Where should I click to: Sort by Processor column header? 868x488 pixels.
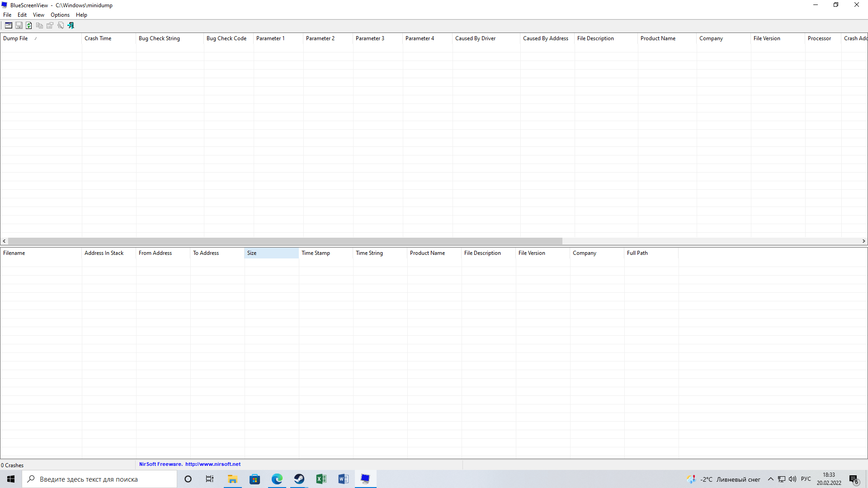tap(823, 38)
